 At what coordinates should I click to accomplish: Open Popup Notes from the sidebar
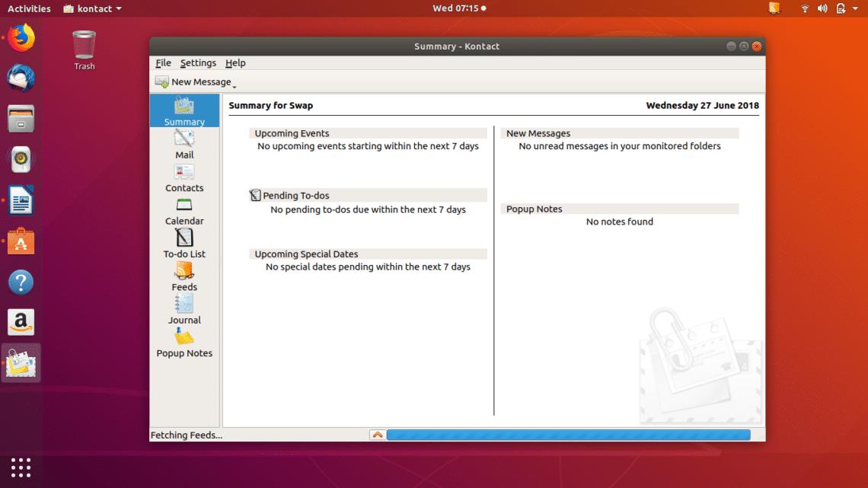pos(183,342)
